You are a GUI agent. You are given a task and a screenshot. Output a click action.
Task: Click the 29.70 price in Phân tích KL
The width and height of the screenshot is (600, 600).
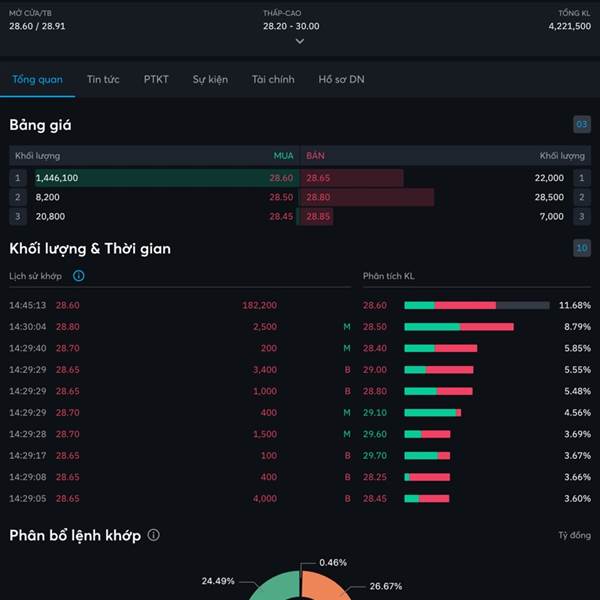[375, 455]
